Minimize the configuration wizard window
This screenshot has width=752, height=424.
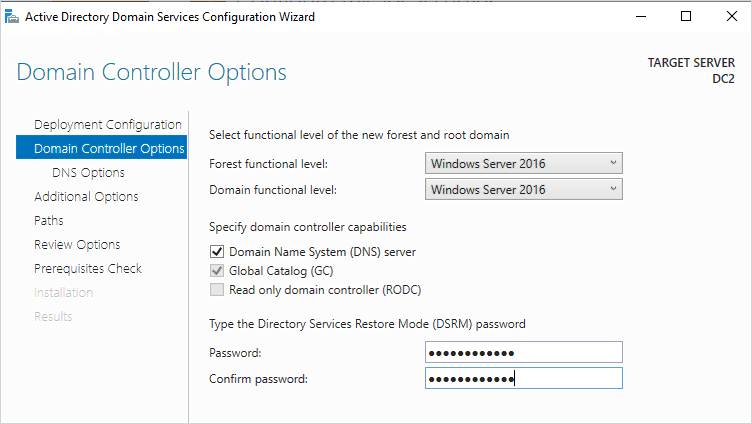click(641, 16)
